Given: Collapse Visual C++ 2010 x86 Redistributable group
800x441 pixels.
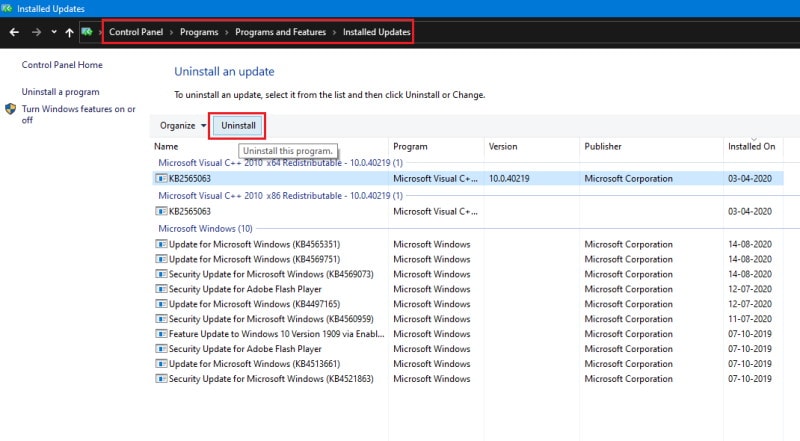Looking at the screenshot, I should coord(280,195).
